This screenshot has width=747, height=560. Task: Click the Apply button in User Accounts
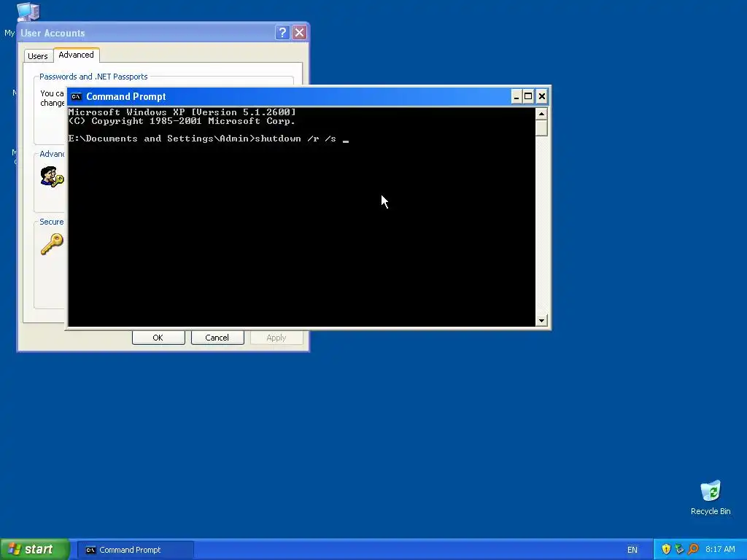[276, 338]
